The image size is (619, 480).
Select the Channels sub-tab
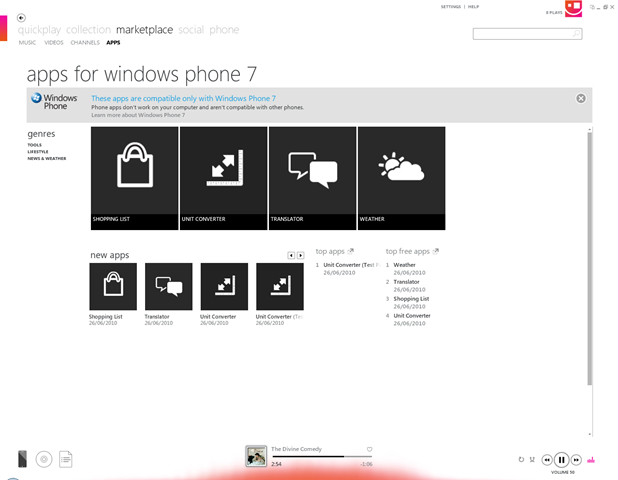pyautogui.click(x=85, y=43)
